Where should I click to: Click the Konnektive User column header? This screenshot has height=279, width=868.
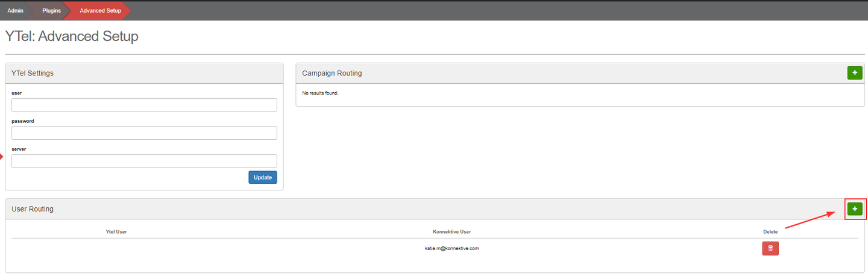(451, 231)
